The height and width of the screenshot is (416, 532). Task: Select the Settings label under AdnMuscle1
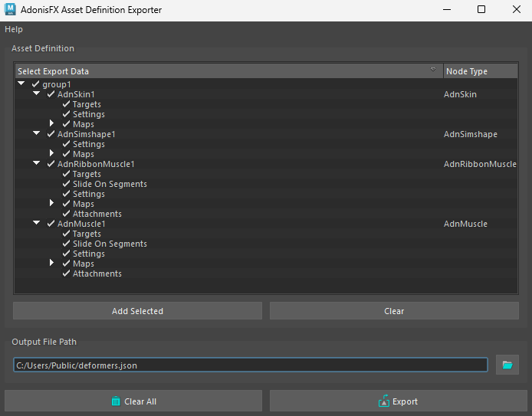[x=89, y=254]
